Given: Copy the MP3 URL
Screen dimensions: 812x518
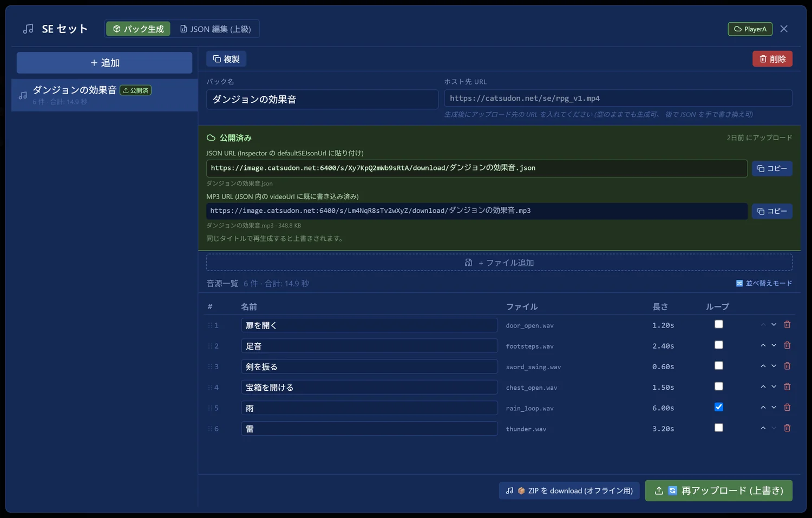Looking at the screenshot, I should pos(772,211).
